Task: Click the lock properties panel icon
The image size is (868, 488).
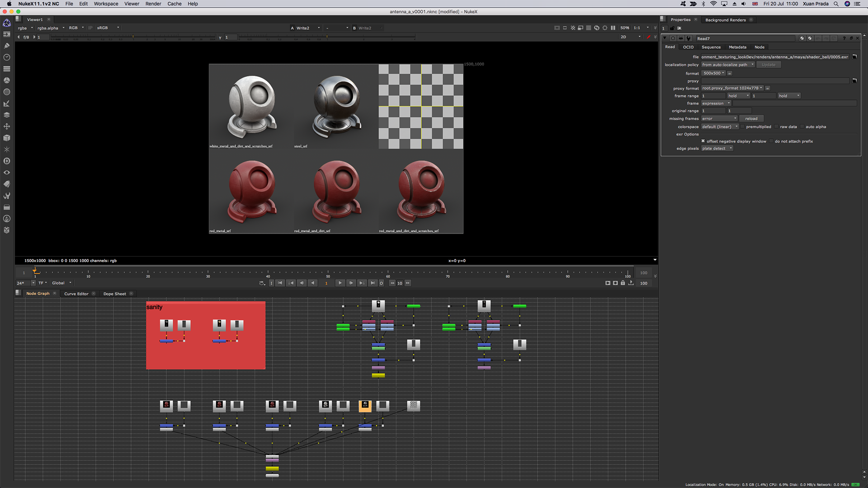Action: (672, 28)
